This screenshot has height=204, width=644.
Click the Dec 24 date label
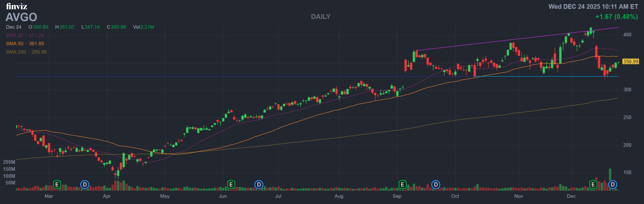(x=14, y=27)
